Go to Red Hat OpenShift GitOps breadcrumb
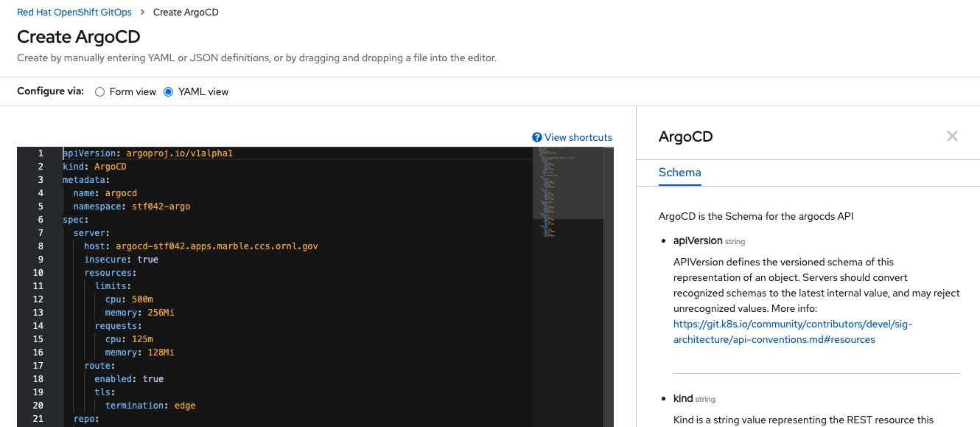 coord(74,12)
